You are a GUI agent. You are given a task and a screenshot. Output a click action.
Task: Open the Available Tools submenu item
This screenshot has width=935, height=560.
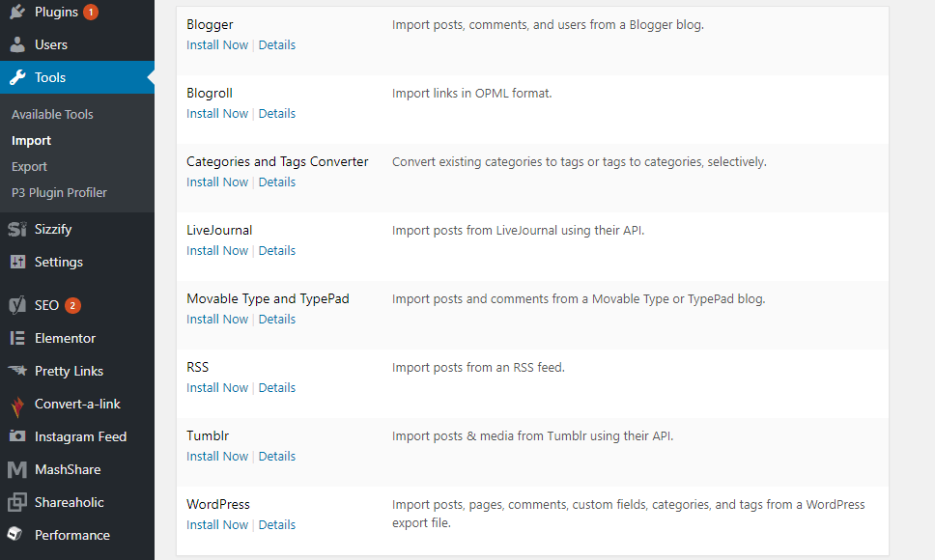52,114
